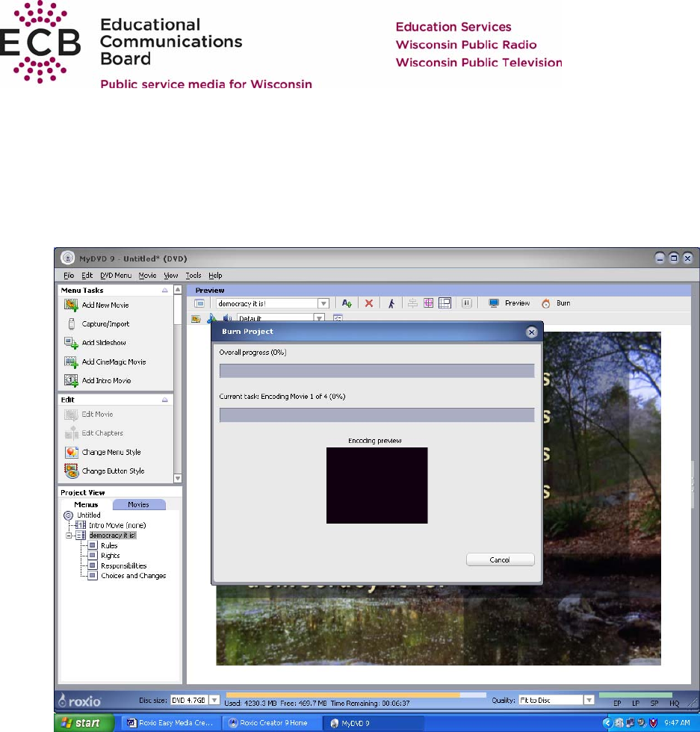Select the Untitled project tree item
Screen dimensions: 700x732
[x=89, y=515]
